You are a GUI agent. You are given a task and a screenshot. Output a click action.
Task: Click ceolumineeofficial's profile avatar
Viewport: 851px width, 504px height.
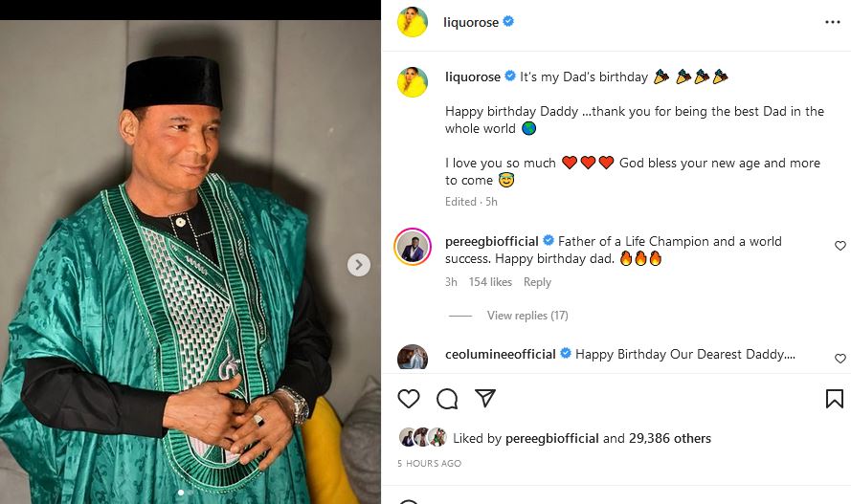pos(413,357)
